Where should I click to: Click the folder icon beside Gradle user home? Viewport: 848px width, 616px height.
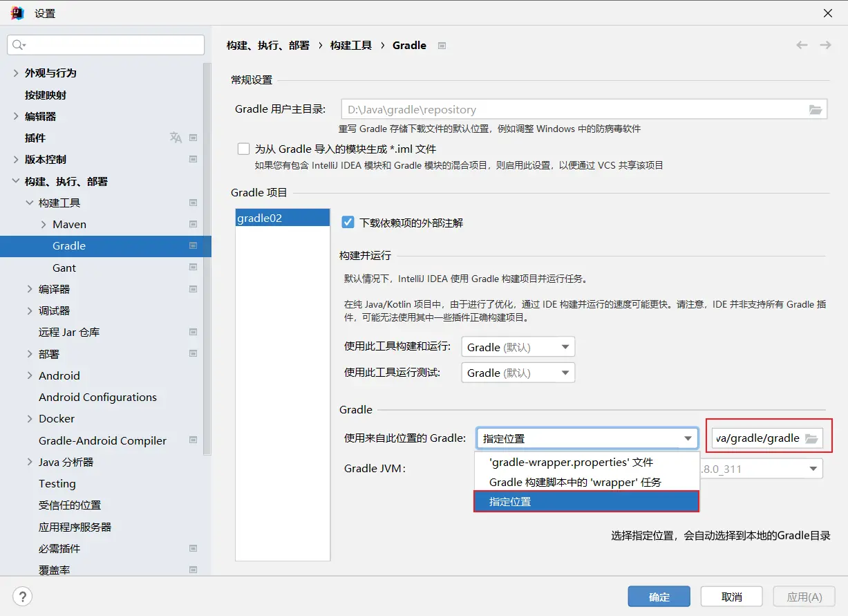[x=816, y=109]
